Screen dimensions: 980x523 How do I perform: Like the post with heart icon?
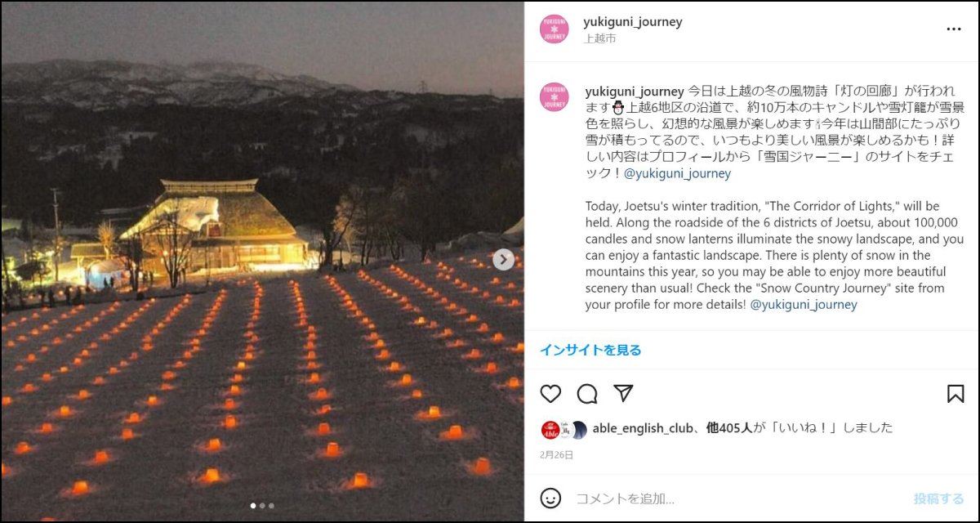click(551, 394)
